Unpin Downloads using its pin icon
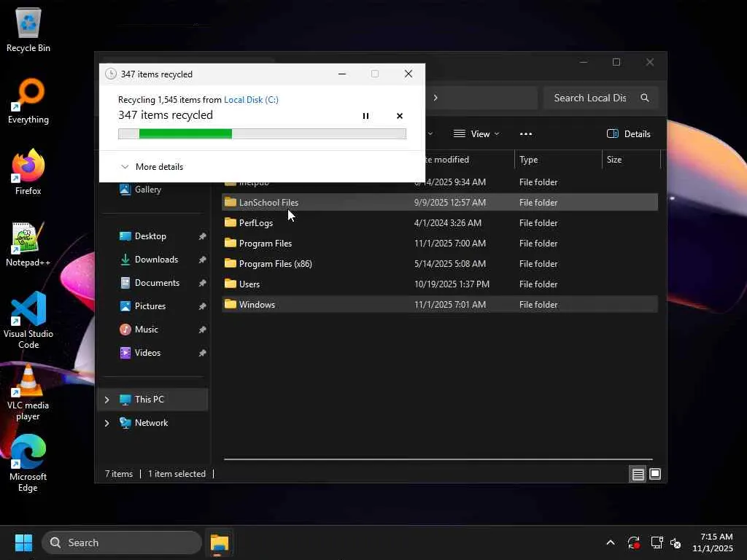Screen dimensions: 747x560 pos(202,260)
